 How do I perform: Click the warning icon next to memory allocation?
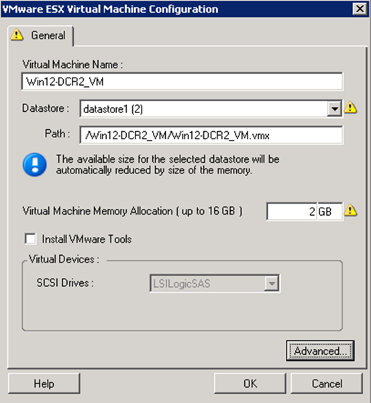[351, 211]
